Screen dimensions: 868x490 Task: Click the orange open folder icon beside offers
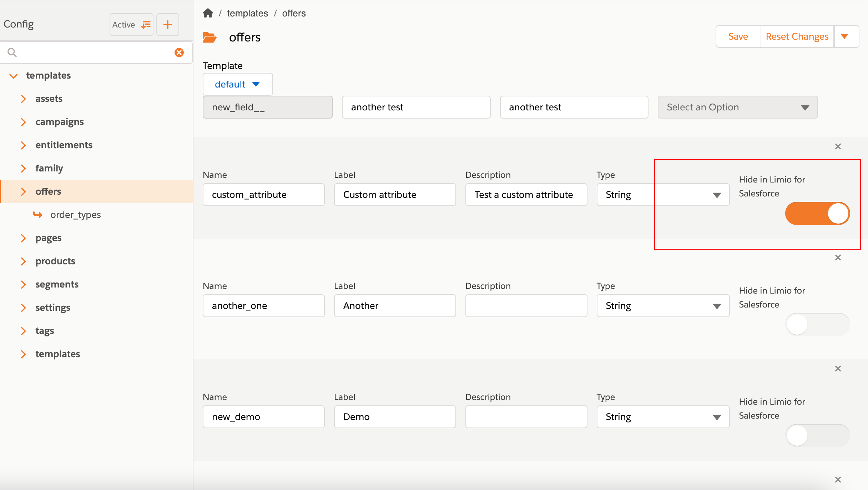[210, 37]
